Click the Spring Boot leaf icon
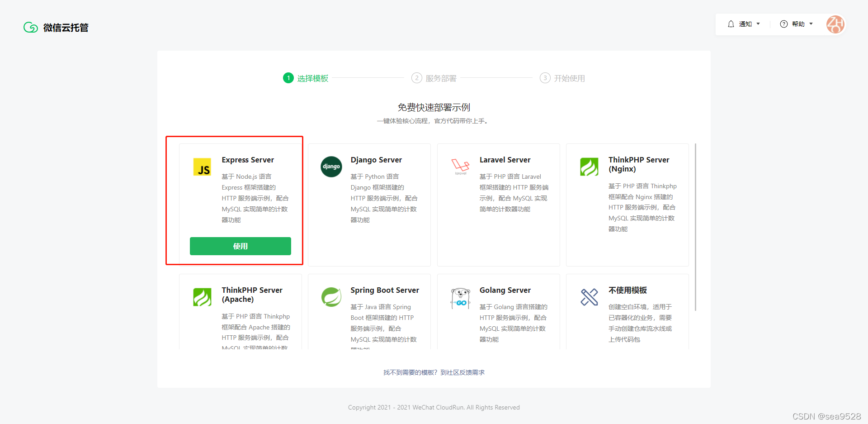Viewport: 868px width, 424px height. coord(331,297)
